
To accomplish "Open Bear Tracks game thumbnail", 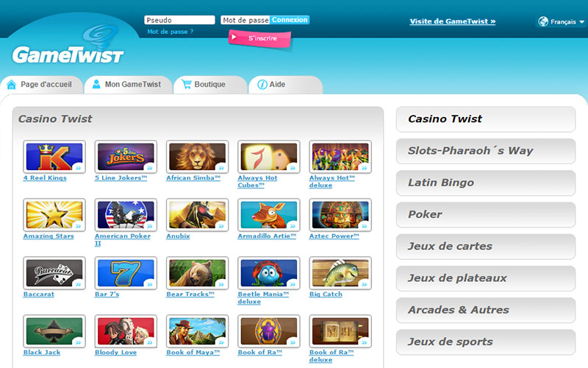I will [197, 273].
